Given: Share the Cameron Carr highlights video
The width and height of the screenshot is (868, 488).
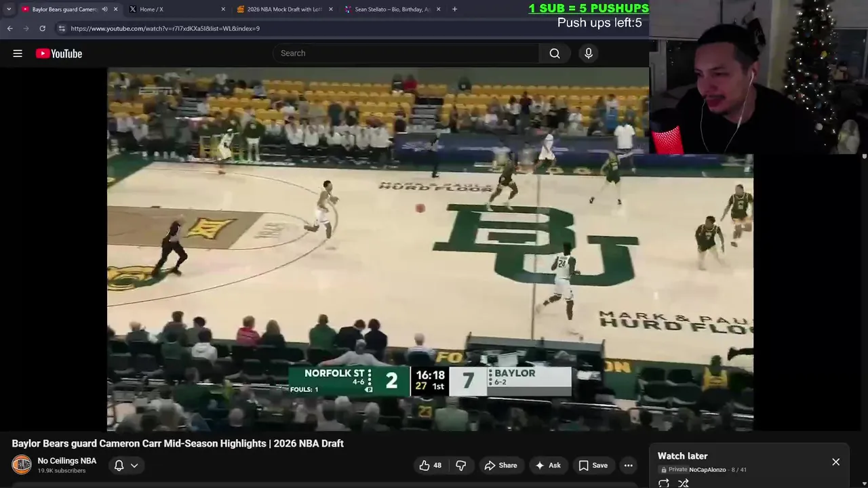Looking at the screenshot, I should 500,465.
